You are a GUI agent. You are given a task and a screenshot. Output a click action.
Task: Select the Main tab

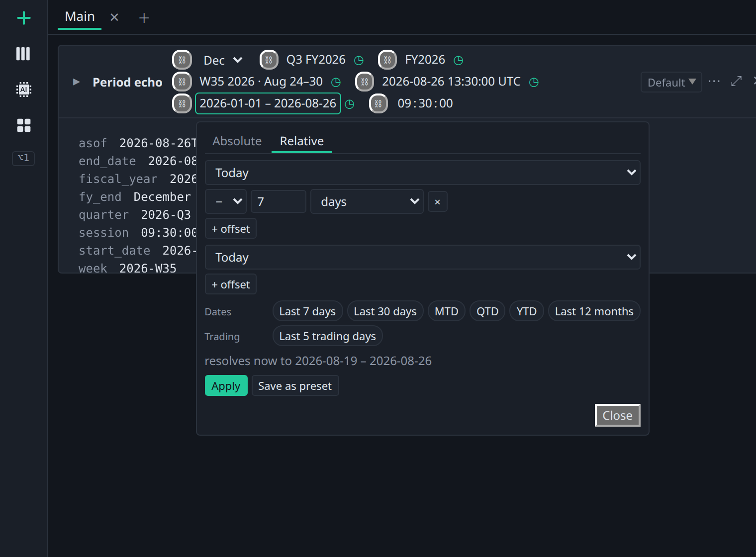(x=80, y=17)
